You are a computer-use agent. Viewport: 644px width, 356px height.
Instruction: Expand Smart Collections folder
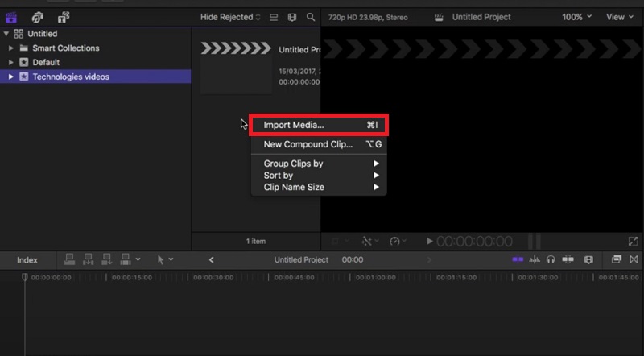pyautogui.click(x=11, y=48)
